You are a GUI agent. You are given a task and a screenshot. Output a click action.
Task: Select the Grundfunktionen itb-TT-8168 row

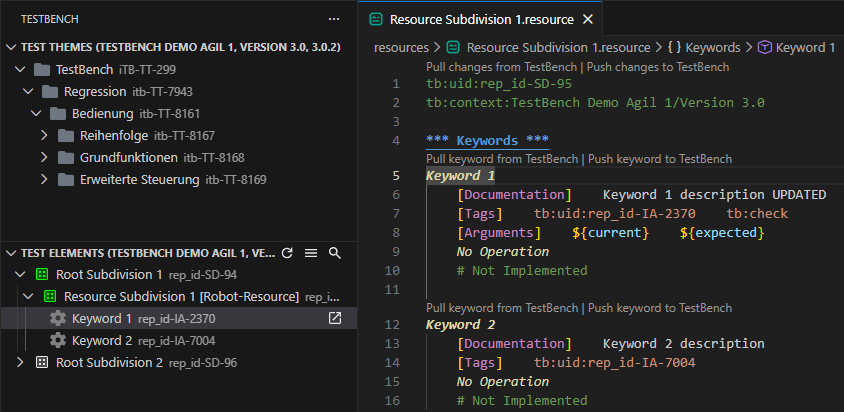(179, 158)
